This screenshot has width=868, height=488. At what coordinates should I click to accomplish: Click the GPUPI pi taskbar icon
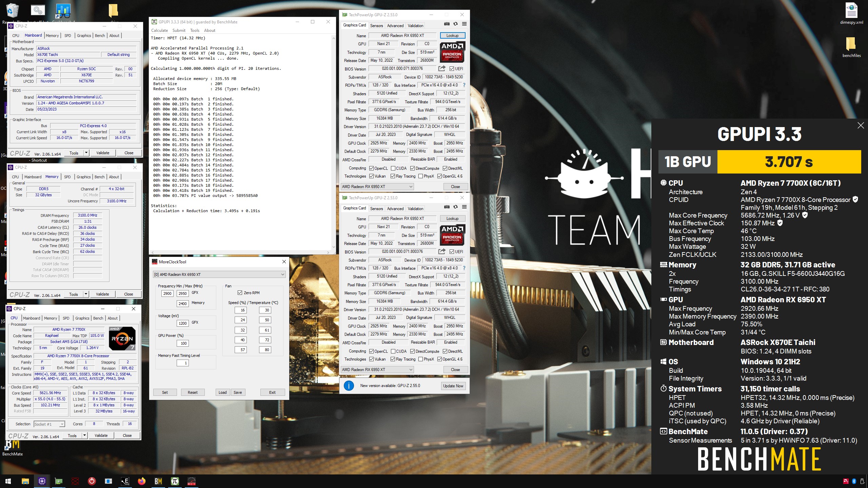(x=175, y=481)
